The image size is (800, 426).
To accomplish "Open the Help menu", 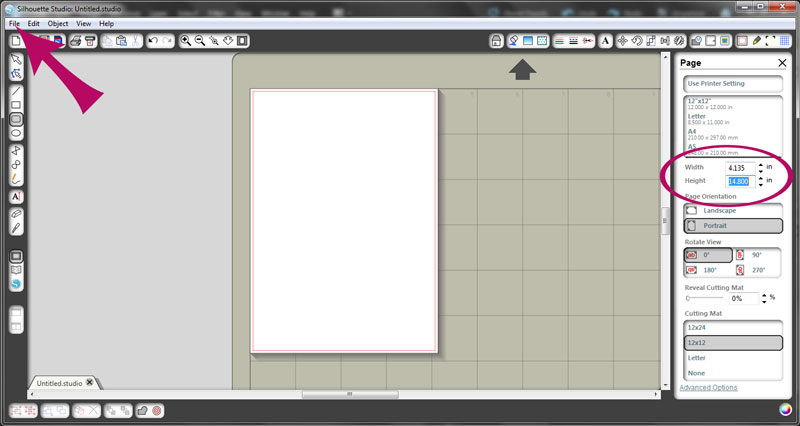I will (106, 23).
